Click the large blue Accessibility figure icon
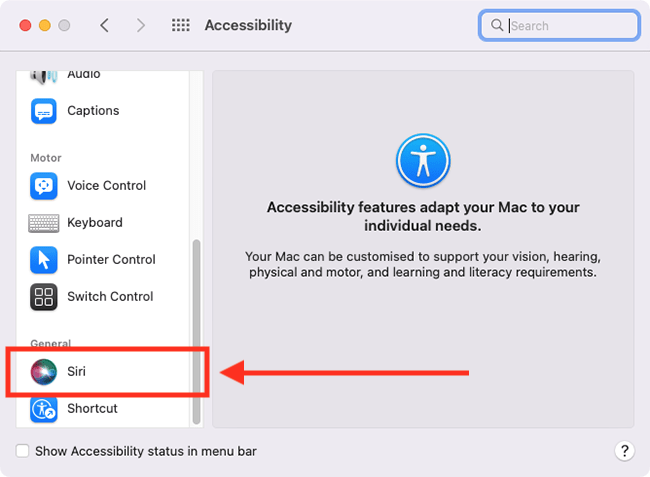650x477 pixels. [x=423, y=160]
